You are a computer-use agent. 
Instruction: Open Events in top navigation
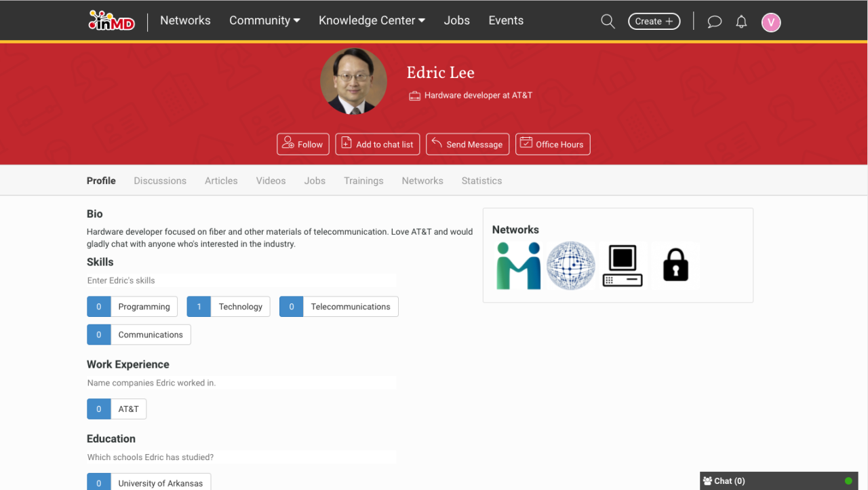click(506, 20)
